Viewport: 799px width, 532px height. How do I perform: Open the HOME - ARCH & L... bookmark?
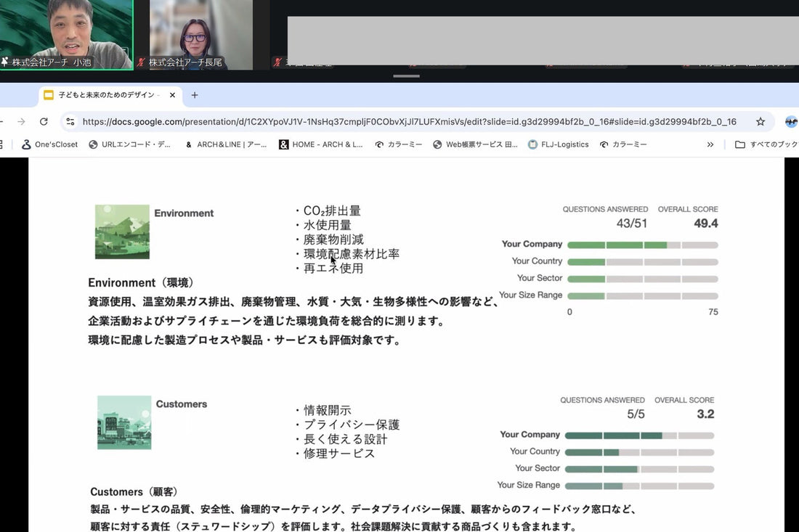[x=321, y=144]
